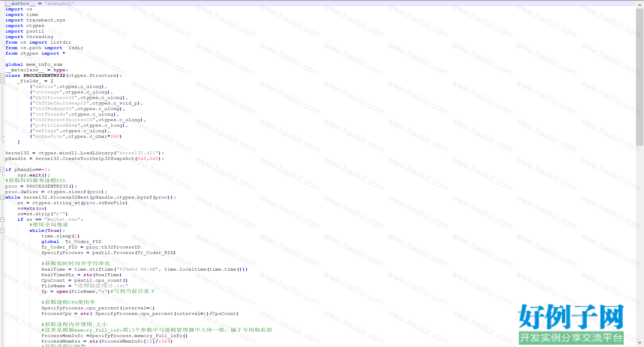Click 'from ctypes import *' line
This screenshot has width=644, height=347.
(35, 53)
